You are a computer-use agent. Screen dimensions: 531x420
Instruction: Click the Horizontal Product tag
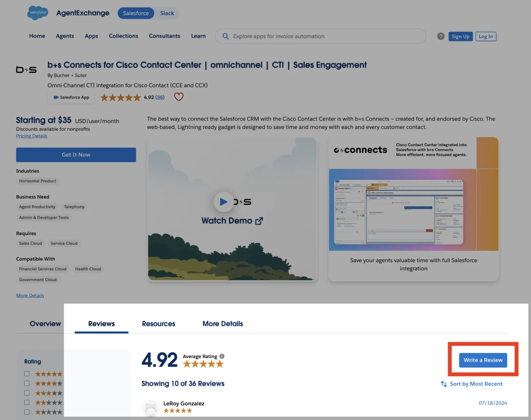38,181
